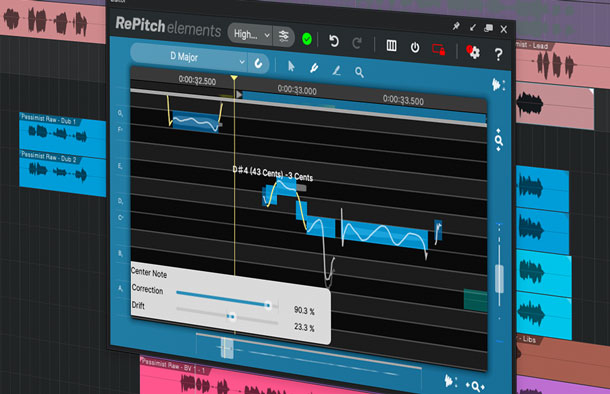
Task: Click the Correction slider handle
Action: (x=268, y=305)
